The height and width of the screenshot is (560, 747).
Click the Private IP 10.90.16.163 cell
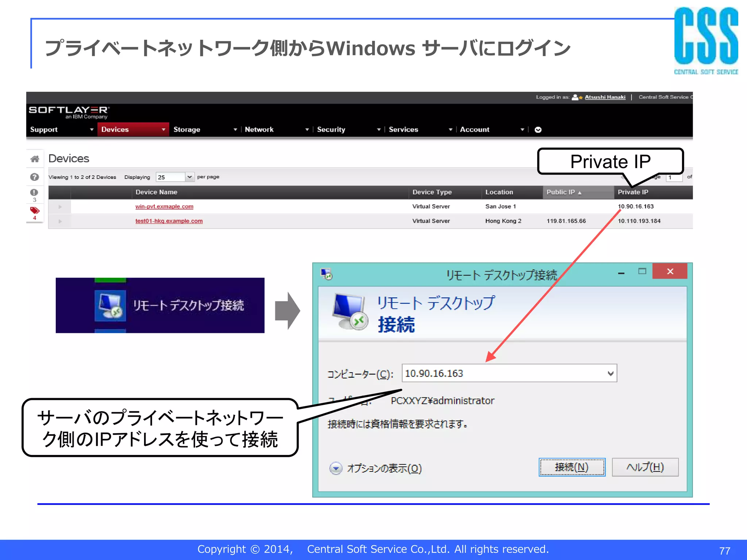point(636,206)
